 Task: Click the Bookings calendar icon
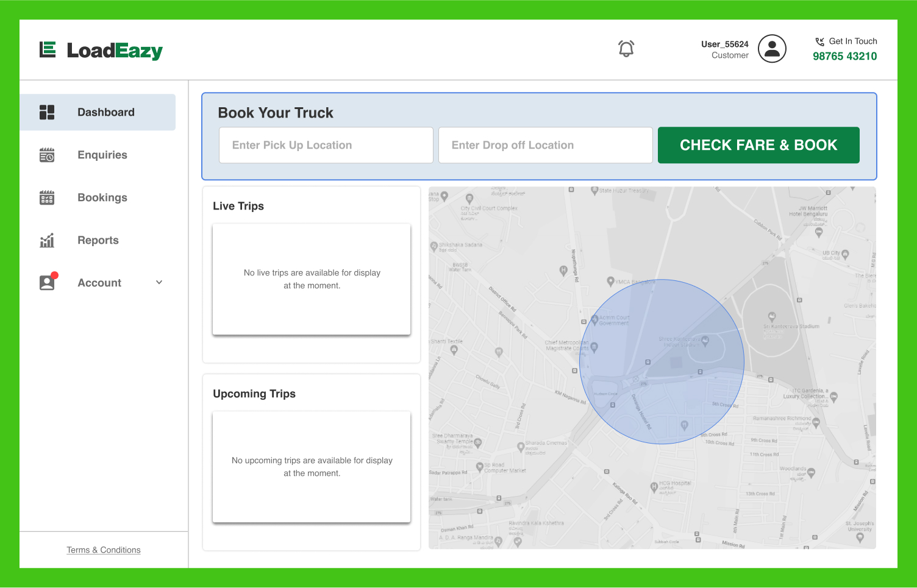point(47,197)
